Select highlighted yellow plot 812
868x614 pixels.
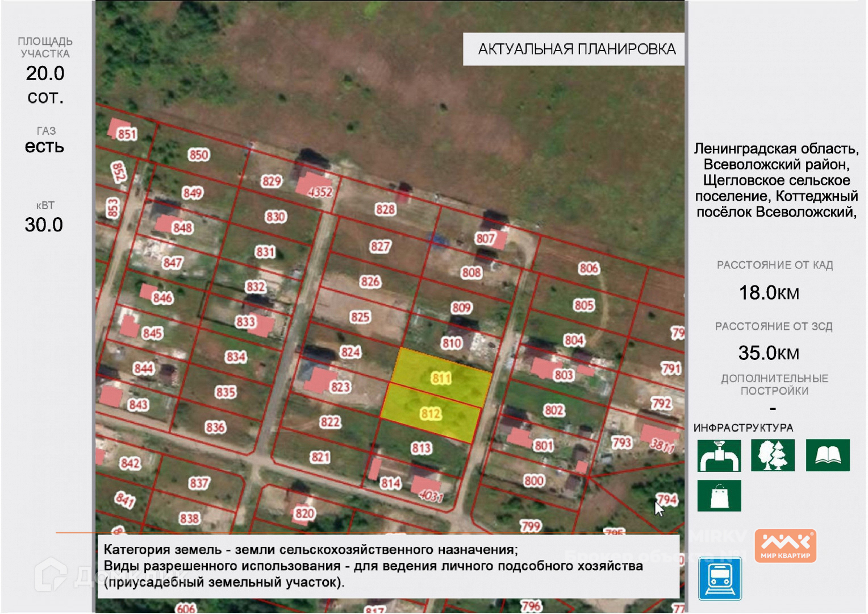pos(431,413)
